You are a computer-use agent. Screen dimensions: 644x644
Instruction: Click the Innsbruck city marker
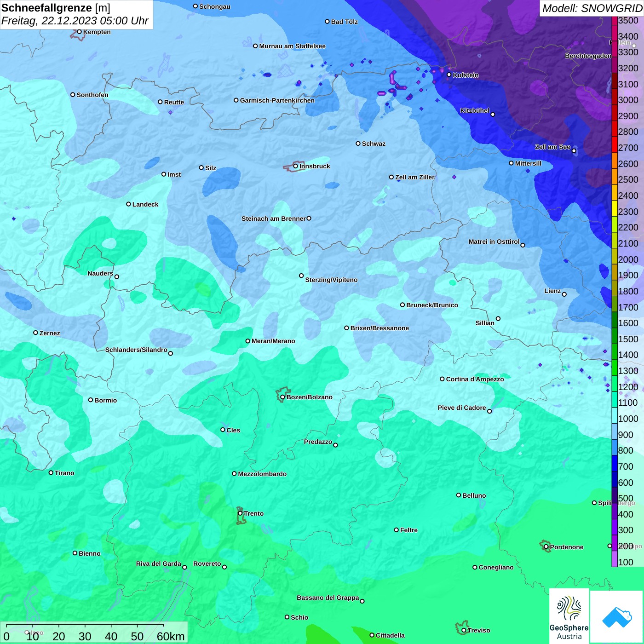point(296,166)
